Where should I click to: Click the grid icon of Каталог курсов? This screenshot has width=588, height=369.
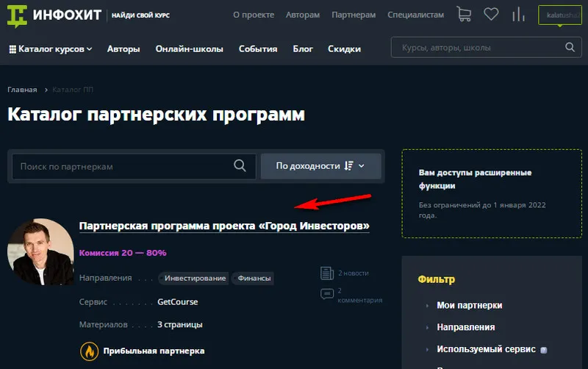12,49
